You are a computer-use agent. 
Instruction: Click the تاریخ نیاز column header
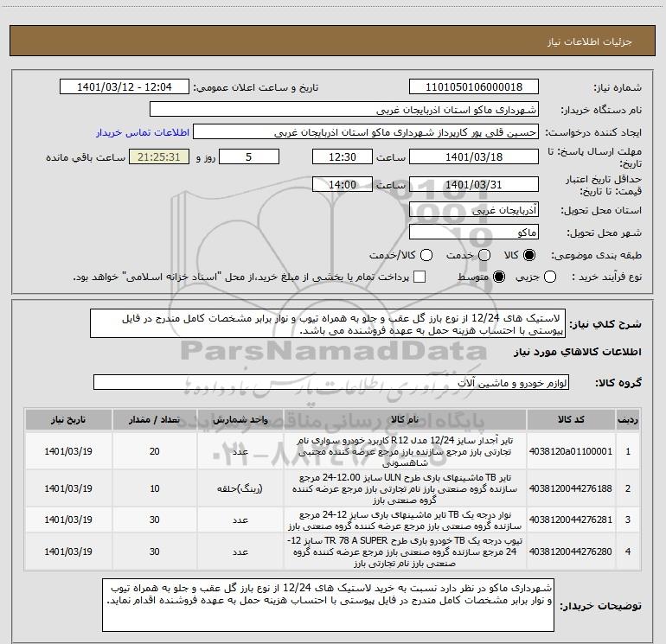pyautogui.click(x=68, y=420)
